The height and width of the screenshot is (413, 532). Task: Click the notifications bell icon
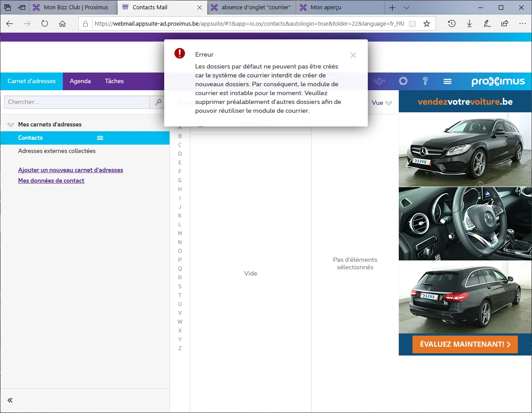pyautogui.click(x=379, y=81)
